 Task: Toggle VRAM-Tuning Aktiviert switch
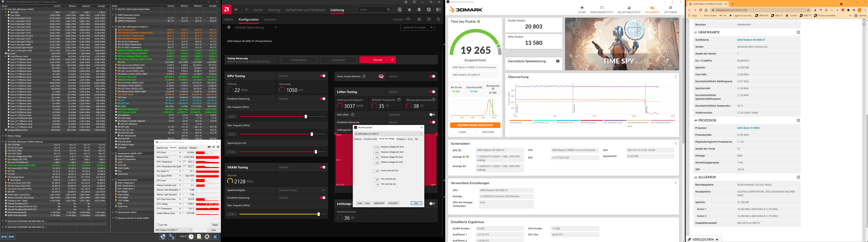point(323,167)
